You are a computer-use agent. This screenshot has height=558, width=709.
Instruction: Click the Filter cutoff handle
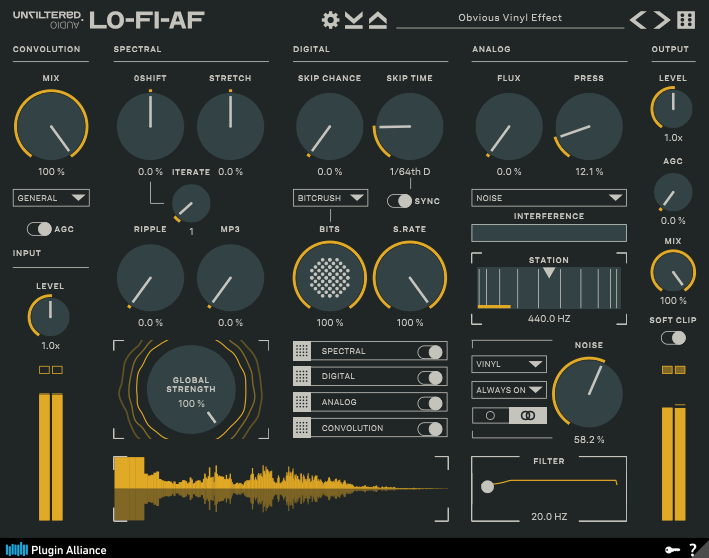pyautogui.click(x=487, y=487)
